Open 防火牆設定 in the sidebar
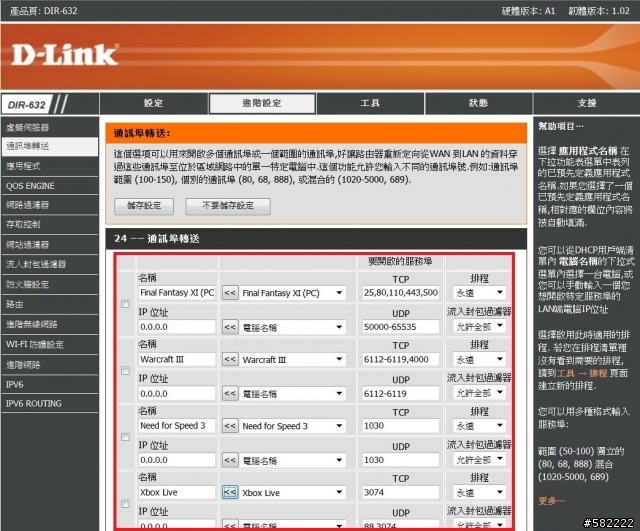 (50, 284)
